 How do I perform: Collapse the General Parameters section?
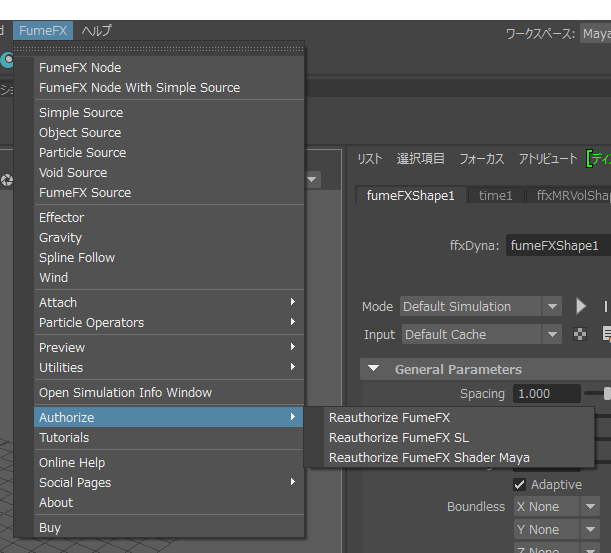coord(373,369)
